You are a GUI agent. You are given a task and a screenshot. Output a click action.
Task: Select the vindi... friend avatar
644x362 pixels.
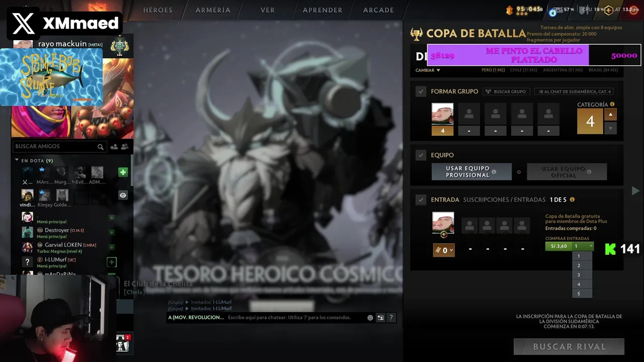[27, 195]
